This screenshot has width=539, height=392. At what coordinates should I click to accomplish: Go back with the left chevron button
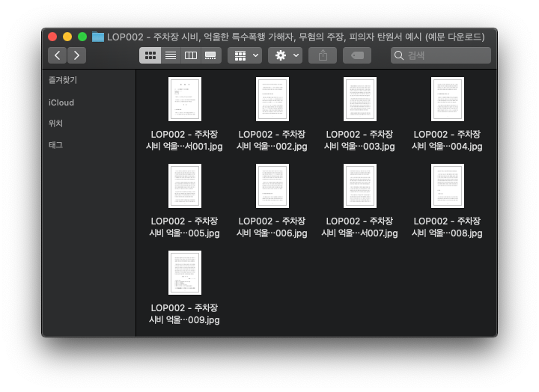coord(57,55)
